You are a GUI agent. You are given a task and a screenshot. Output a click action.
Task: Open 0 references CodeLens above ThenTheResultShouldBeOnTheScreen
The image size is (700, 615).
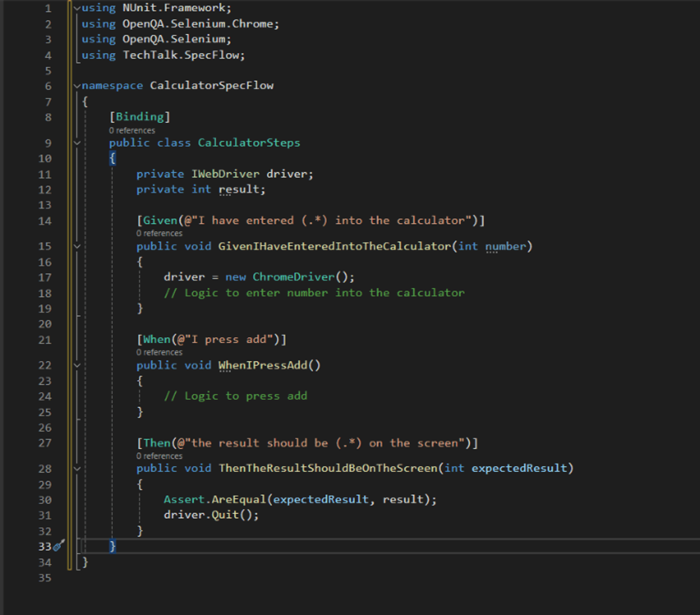point(159,456)
